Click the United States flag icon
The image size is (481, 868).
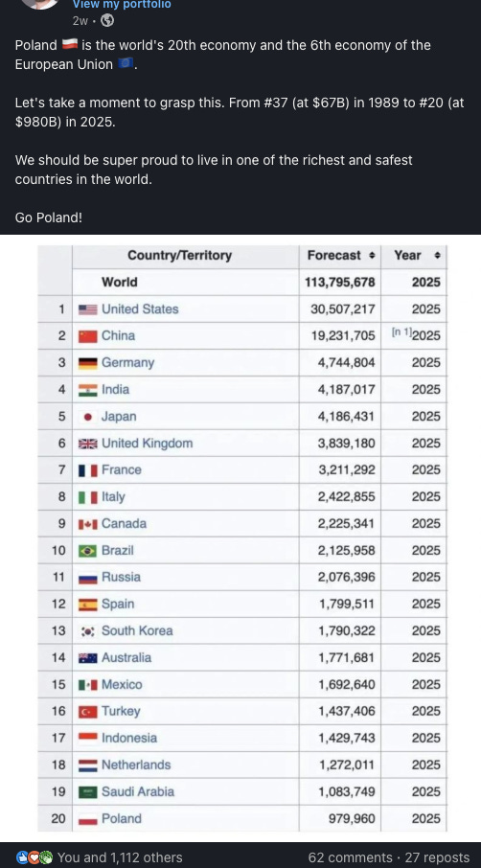pos(87,309)
